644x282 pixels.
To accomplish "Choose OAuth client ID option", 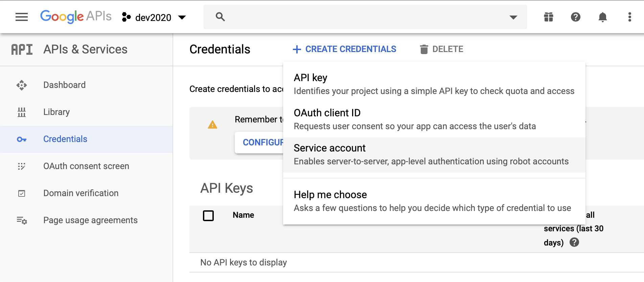I will pos(434,120).
